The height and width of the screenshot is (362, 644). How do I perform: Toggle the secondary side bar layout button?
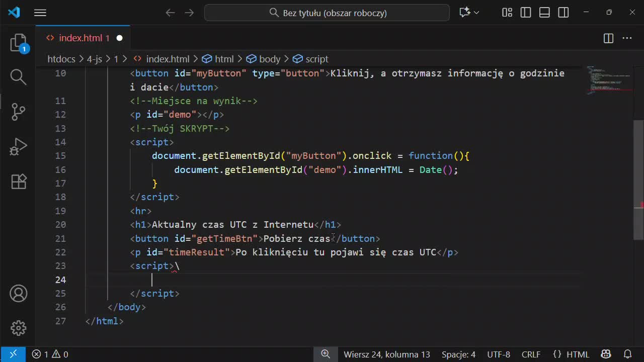[x=563, y=13]
